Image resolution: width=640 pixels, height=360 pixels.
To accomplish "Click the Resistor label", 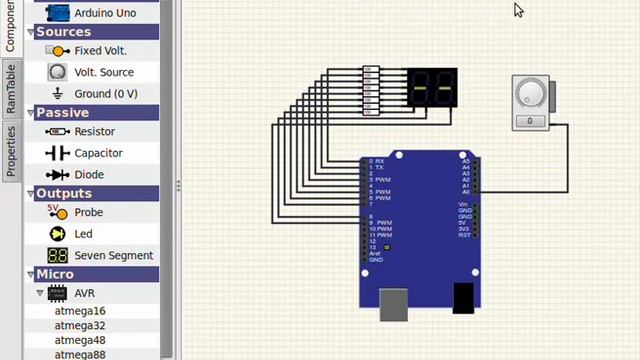I will 95,131.
